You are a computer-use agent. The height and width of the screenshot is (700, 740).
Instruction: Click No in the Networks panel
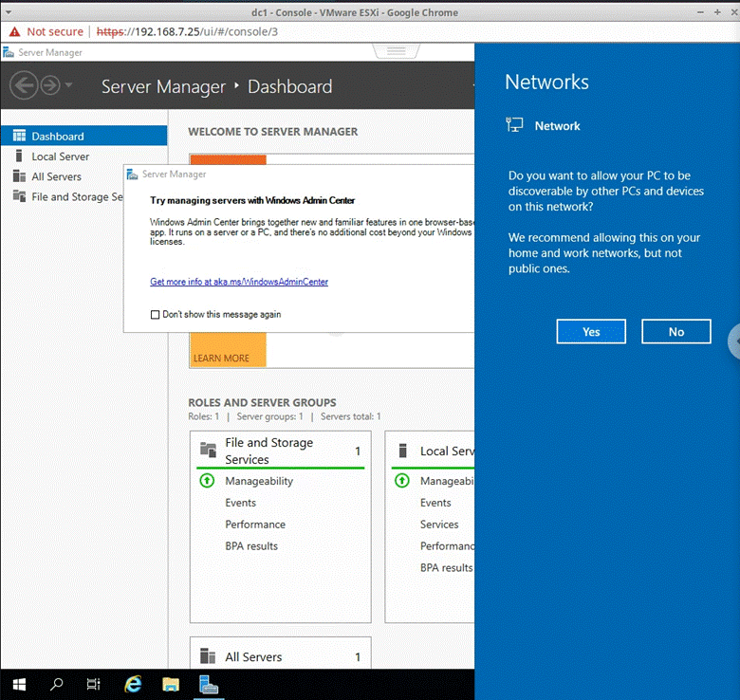point(675,332)
